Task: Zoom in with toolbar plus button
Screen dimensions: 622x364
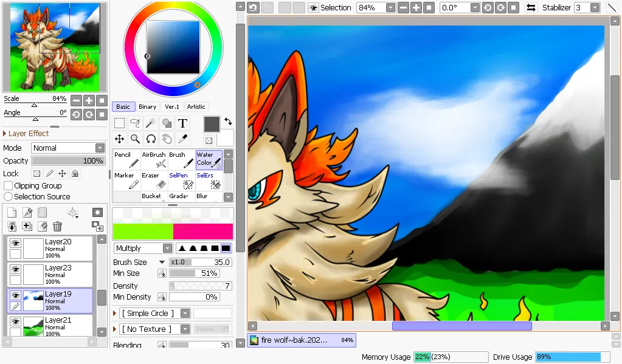Action: 416,7
